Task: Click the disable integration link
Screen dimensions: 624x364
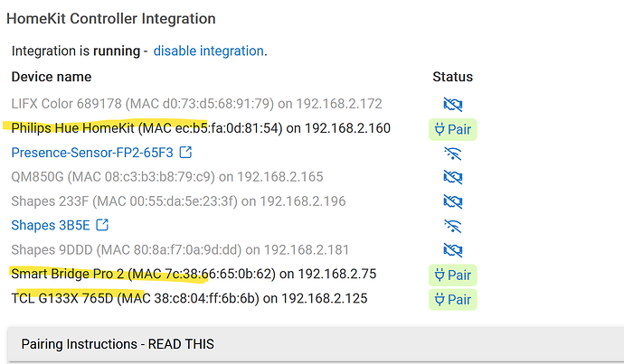Action: point(208,51)
